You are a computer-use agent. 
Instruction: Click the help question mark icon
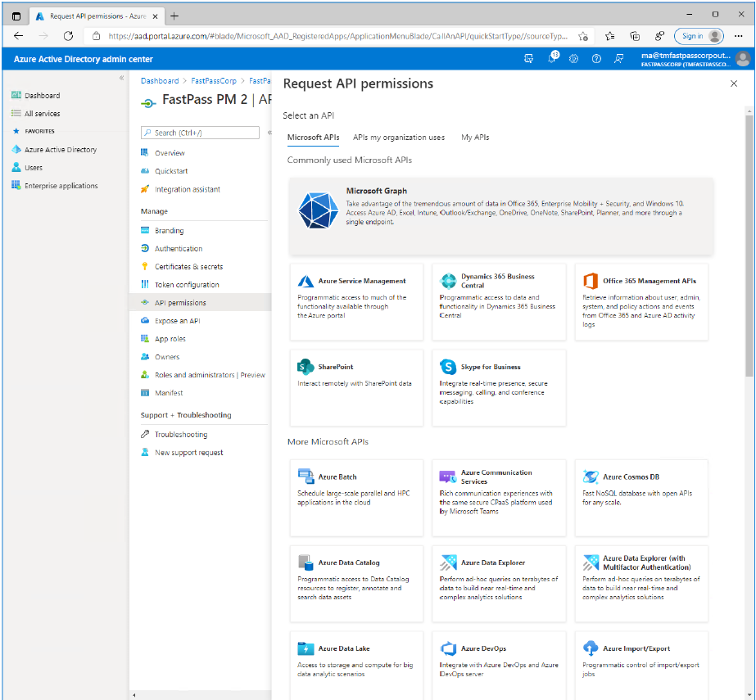(x=596, y=58)
